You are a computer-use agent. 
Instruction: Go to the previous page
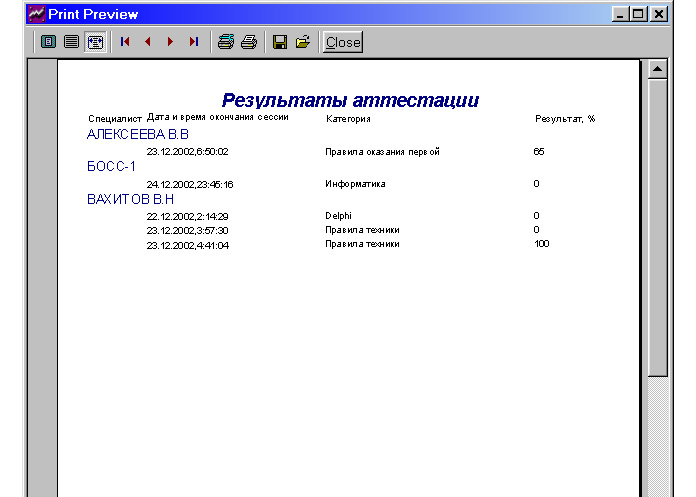(148, 42)
